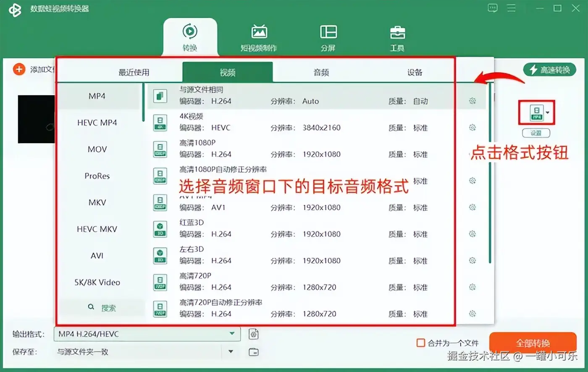Select the 左右3D preset row

[x=317, y=255]
